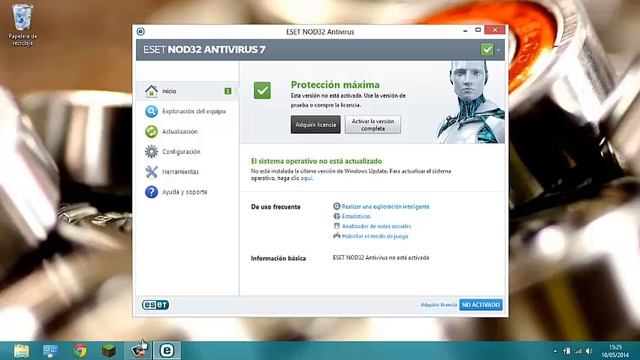
Task: Click Habilitar el modo de juego link
Action: click(x=375, y=236)
